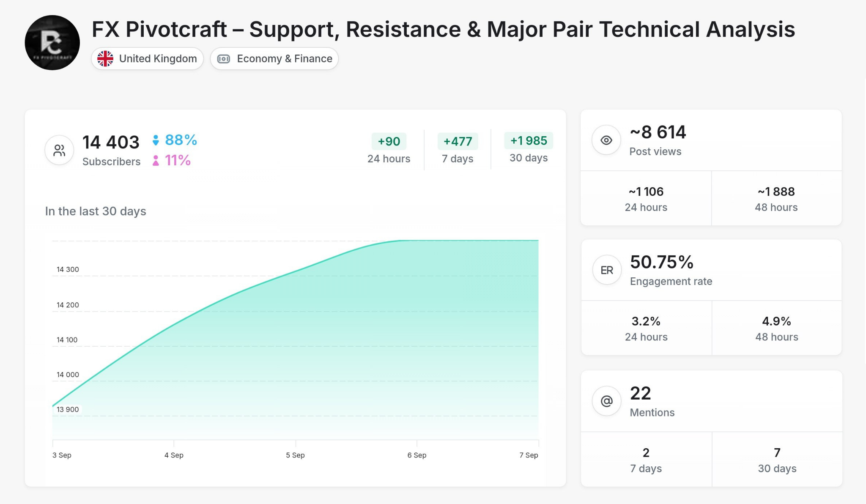Click the 5 Sep axis marker
Screen dimensions: 866x504
pos(295,455)
